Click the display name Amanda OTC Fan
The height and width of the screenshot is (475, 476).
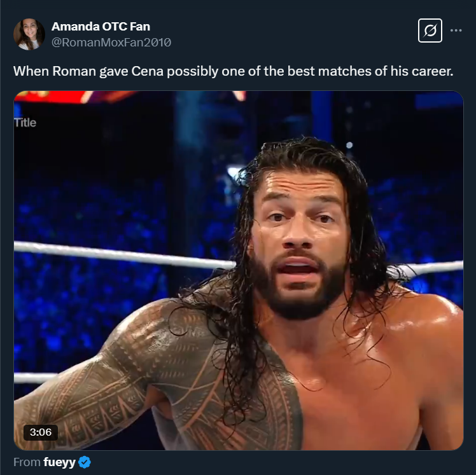point(101,27)
